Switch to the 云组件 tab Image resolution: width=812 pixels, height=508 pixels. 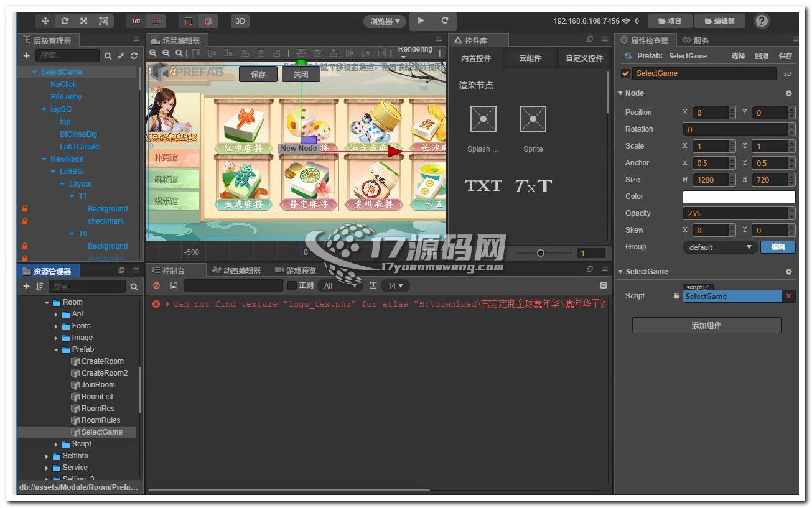pyautogui.click(x=530, y=58)
